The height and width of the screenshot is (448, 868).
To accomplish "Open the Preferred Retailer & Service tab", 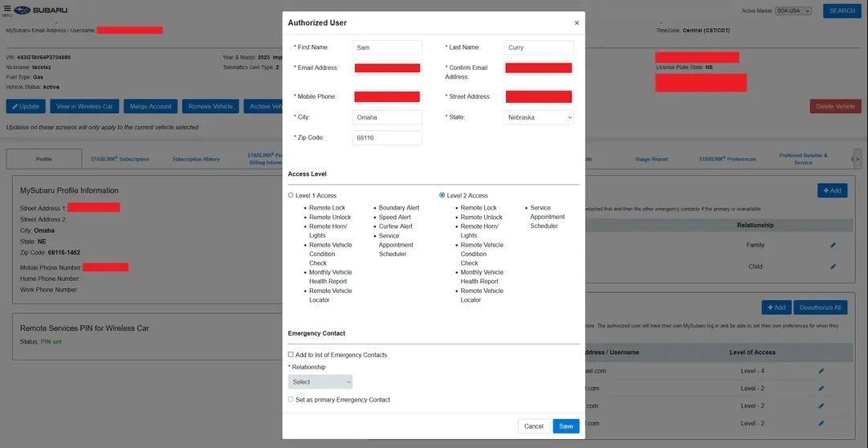I will 803,159.
